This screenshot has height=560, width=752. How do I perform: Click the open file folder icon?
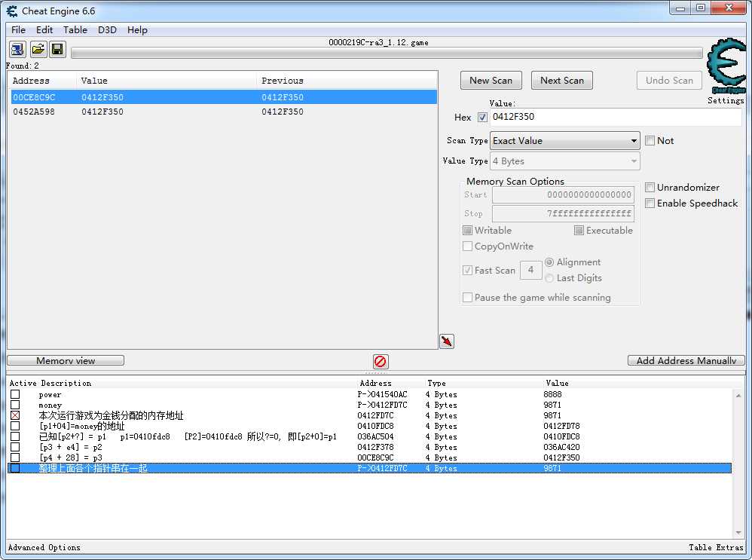click(38, 50)
